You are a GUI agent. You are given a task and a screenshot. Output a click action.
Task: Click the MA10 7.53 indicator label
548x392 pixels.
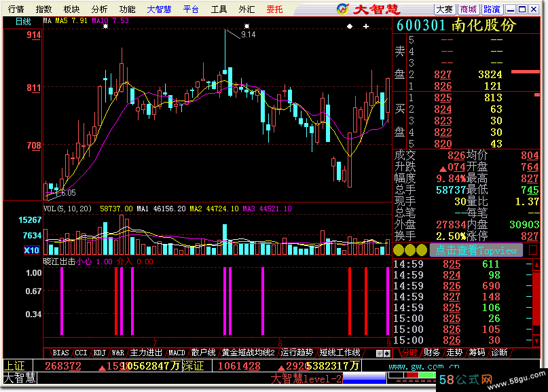[111, 20]
